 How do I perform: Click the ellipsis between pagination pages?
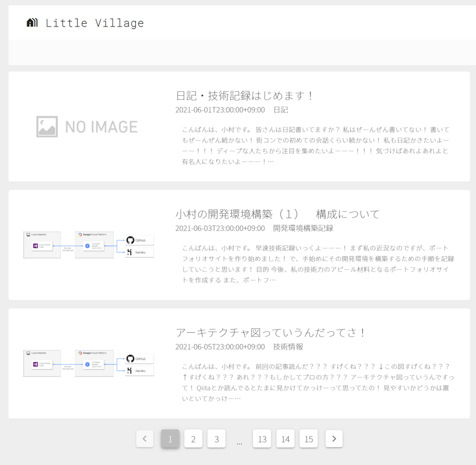tap(239, 440)
